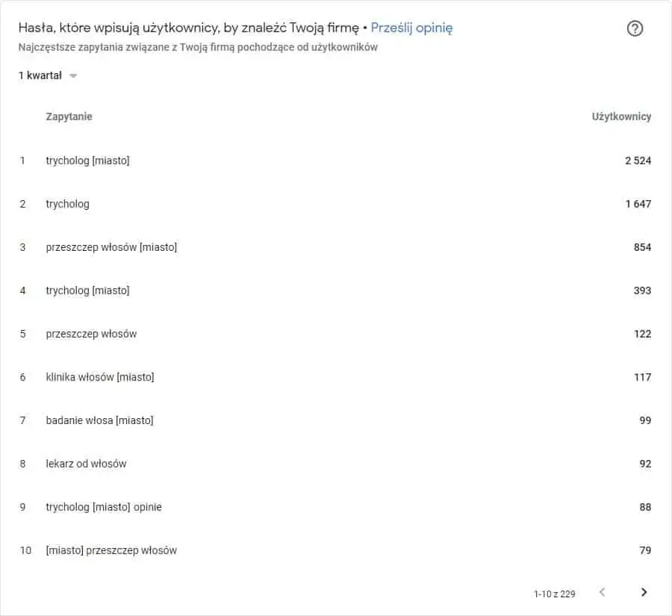Image resolution: width=672 pixels, height=616 pixels.
Task: Select query 'przeszczep włosów' in row five
Action: pos(91,334)
